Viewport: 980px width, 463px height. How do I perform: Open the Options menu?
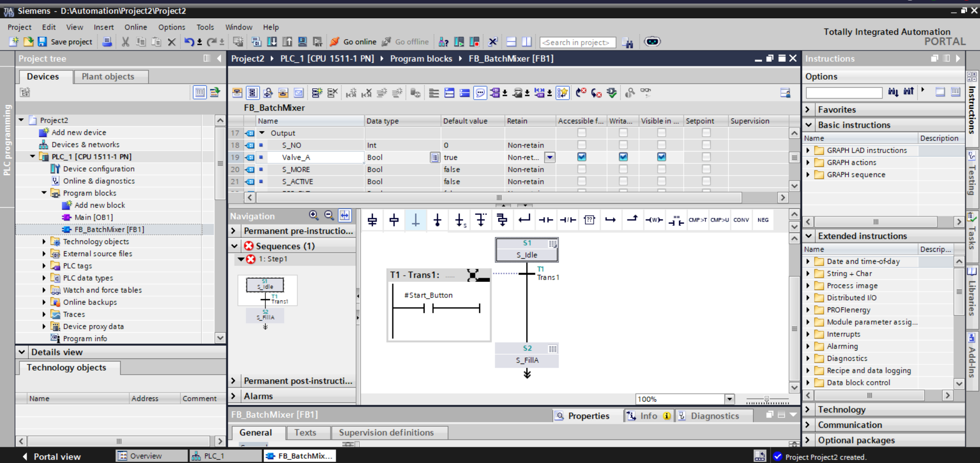[x=172, y=27]
